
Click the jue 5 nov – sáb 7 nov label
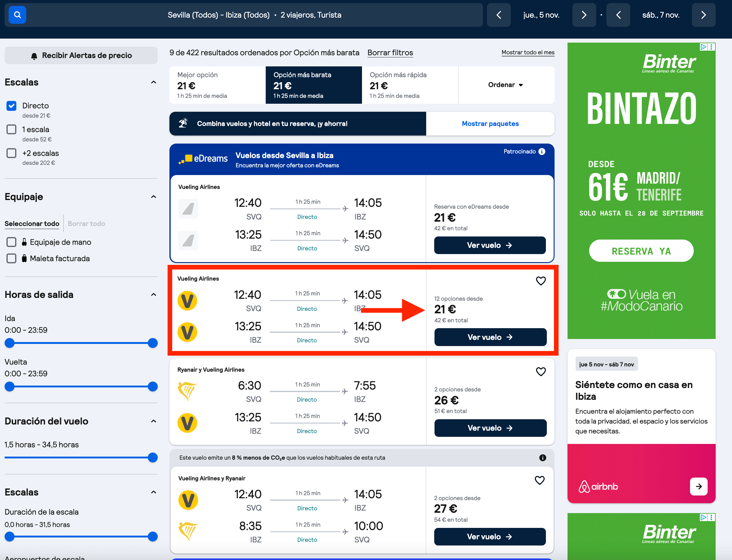point(606,364)
